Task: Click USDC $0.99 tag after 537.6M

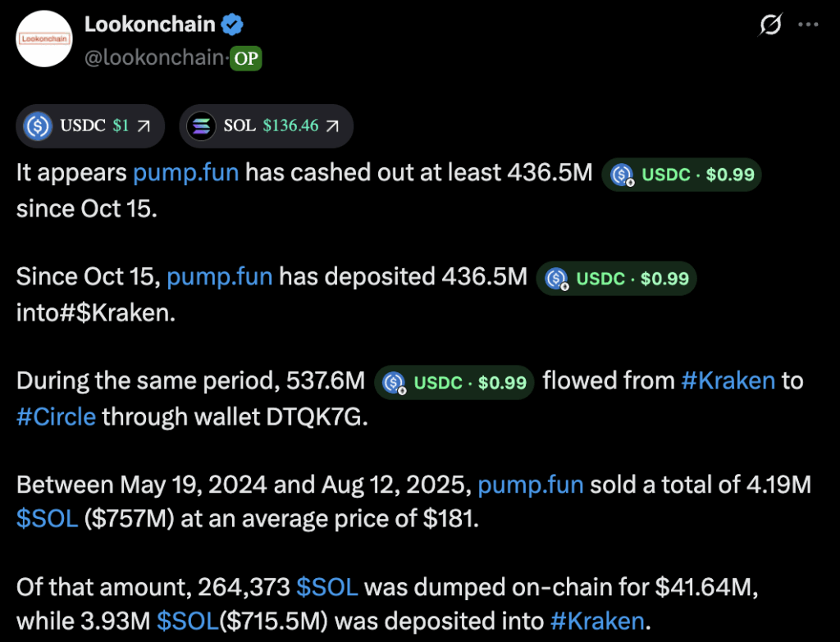Action: (454, 382)
